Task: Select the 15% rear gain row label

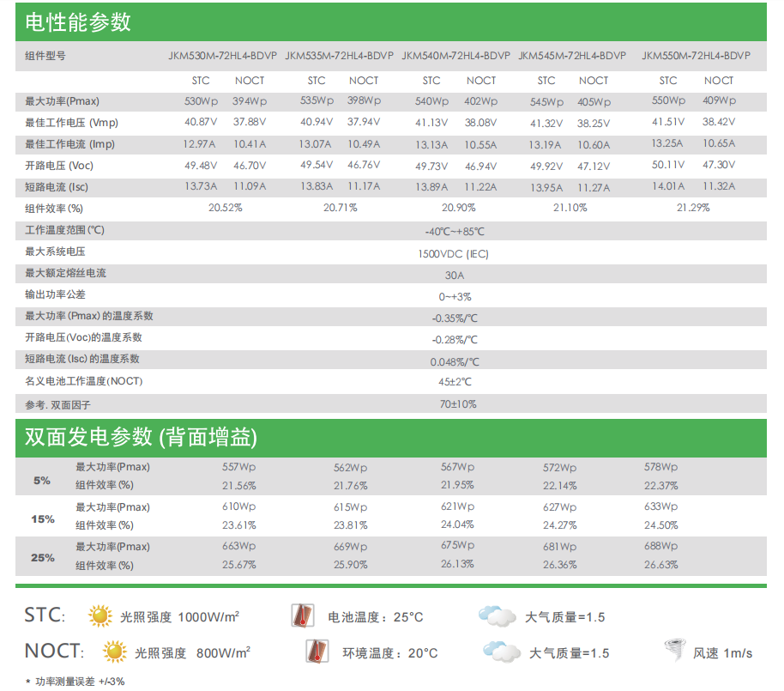Action: coord(43,519)
